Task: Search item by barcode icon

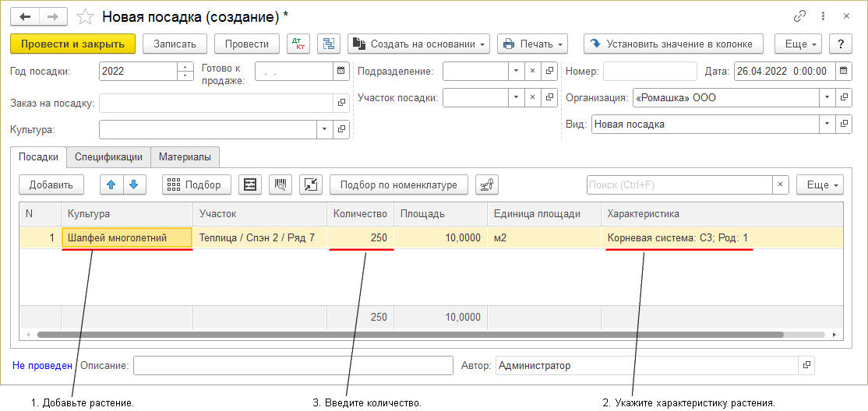Action: (281, 184)
